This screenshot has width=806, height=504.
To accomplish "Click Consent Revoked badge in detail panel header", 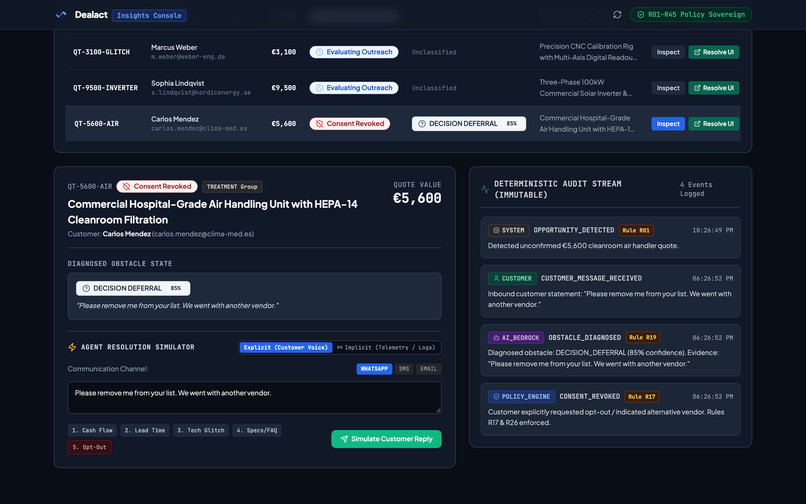I will tap(157, 186).
